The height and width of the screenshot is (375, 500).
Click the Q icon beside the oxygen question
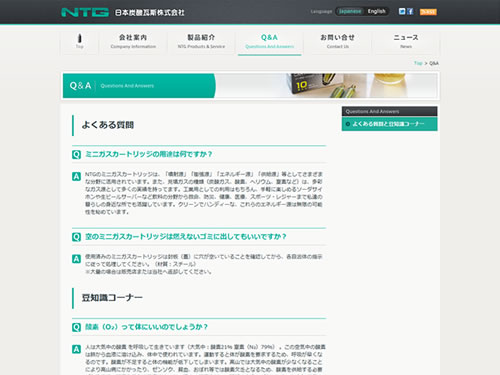click(x=76, y=327)
